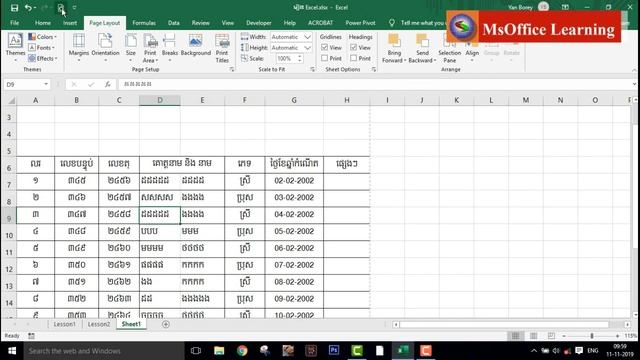Switch to the Formulas tab

[x=144, y=23]
